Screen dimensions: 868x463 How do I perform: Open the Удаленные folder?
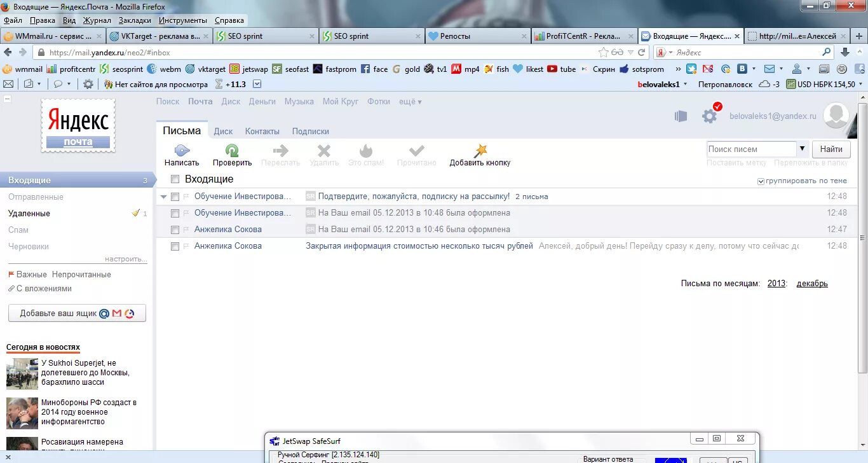coord(29,213)
